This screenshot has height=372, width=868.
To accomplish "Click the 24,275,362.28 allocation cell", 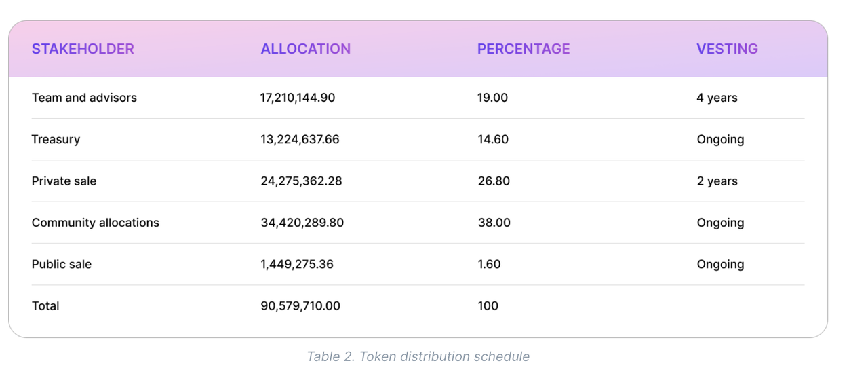I will [302, 181].
